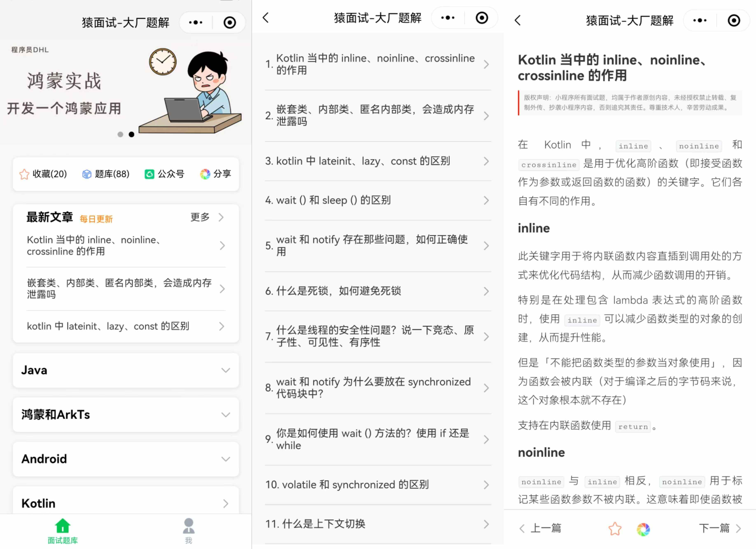
Task: Go to previous article with 上一篇
Action: pos(541,528)
